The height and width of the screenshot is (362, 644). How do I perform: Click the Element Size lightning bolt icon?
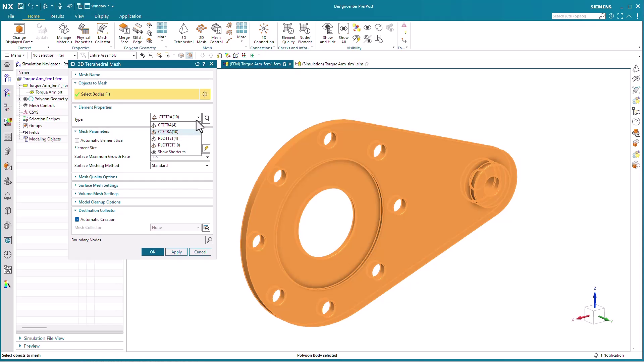[206, 148]
